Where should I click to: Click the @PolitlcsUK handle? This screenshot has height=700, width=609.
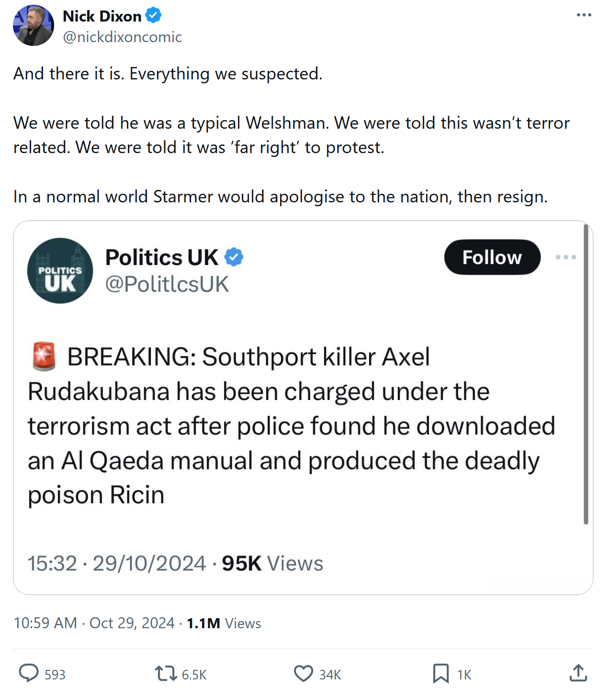[167, 284]
